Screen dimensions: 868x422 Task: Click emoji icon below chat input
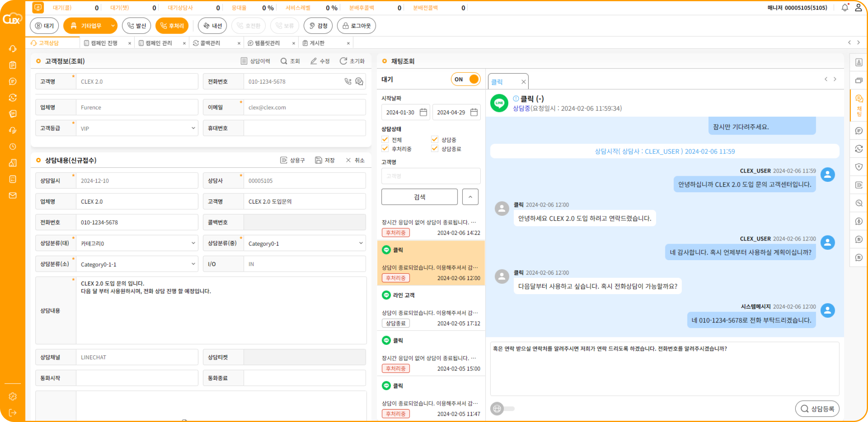click(x=497, y=408)
